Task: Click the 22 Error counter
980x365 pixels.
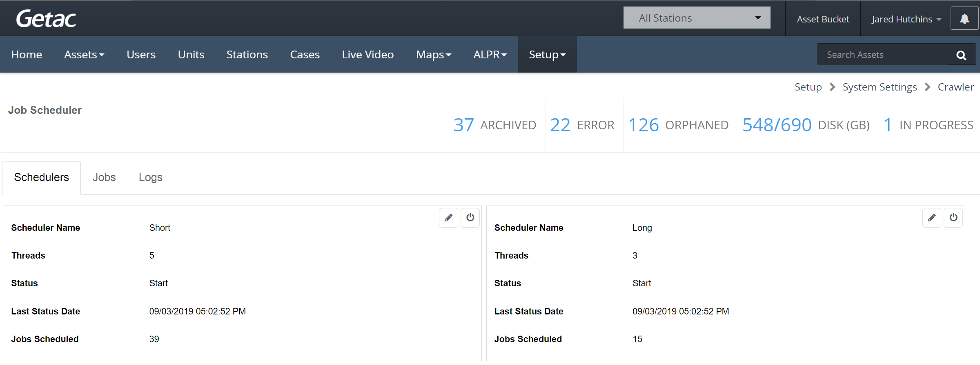Action: coord(582,125)
